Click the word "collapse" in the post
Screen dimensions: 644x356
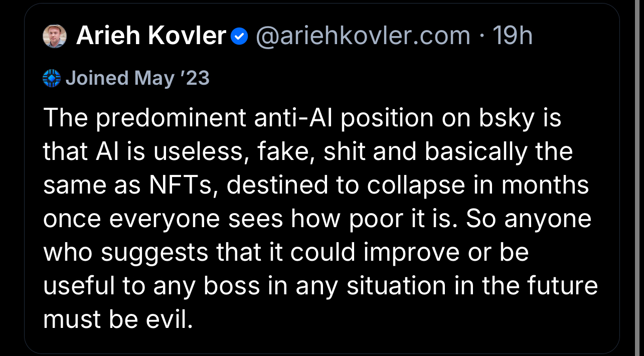[x=411, y=186]
